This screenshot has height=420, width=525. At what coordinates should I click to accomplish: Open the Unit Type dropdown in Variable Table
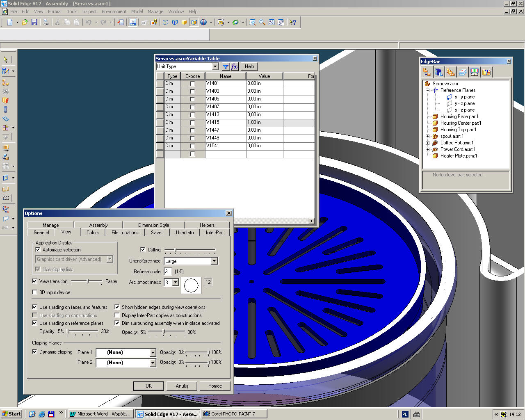(215, 66)
